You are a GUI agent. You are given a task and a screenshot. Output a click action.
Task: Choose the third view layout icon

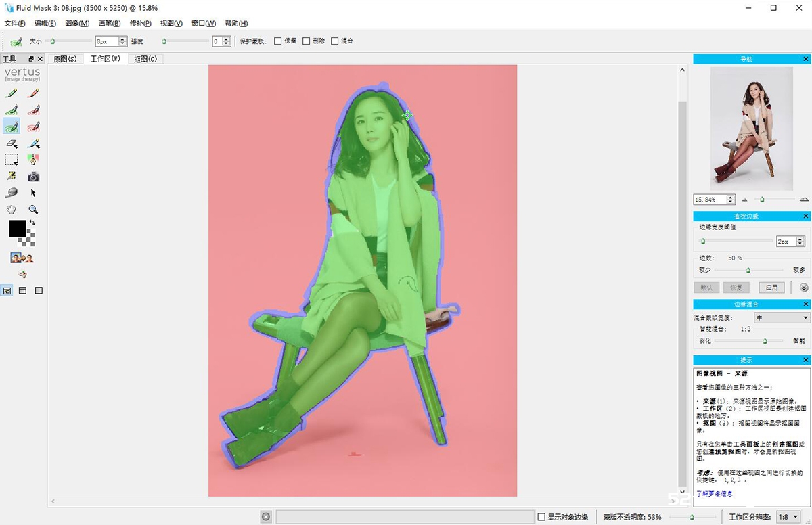click(x=39, y=290)
